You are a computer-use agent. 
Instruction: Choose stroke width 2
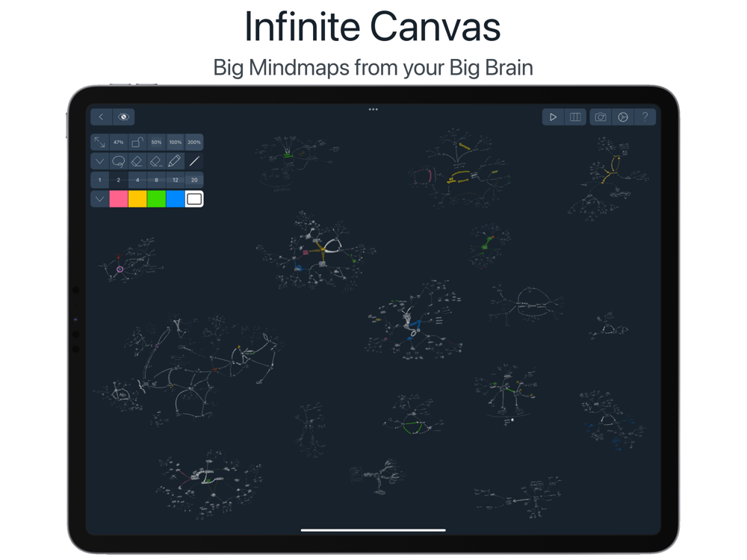tap(119, 180)
